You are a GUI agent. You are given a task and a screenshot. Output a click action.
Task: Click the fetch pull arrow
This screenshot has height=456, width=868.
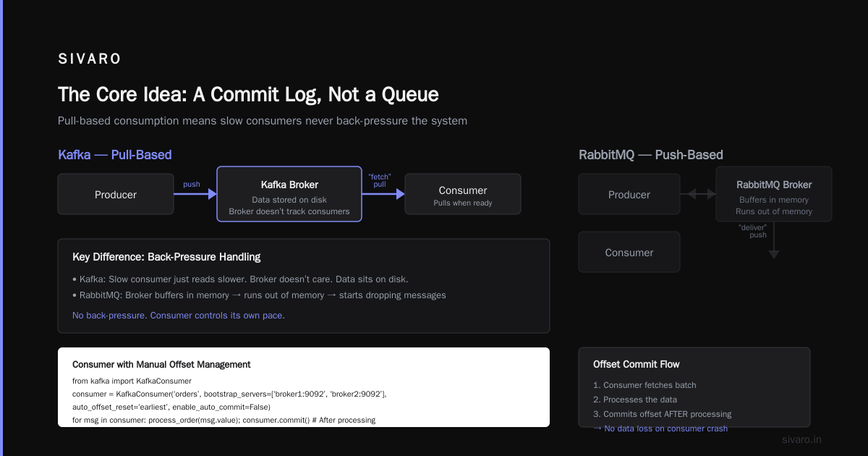383,194
